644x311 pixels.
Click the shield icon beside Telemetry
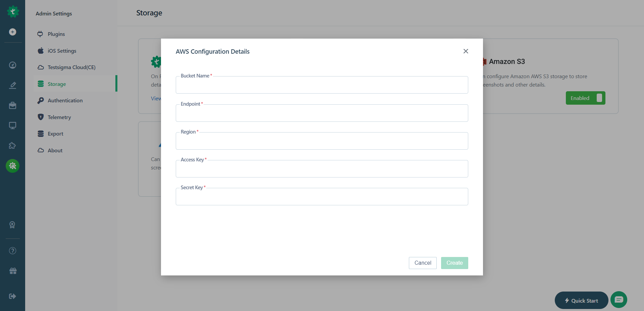click(x=41, y=117)
